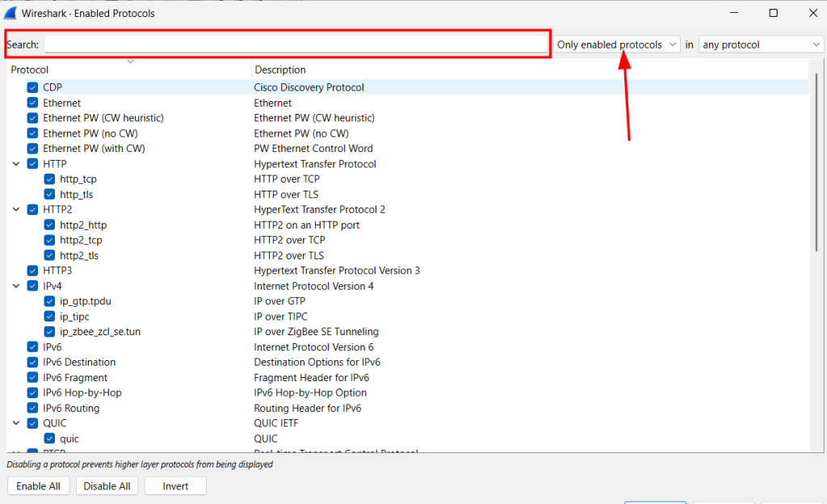
Task: Select 'Fragment Header for IPv6' description
Action: (x=312, y=377)
